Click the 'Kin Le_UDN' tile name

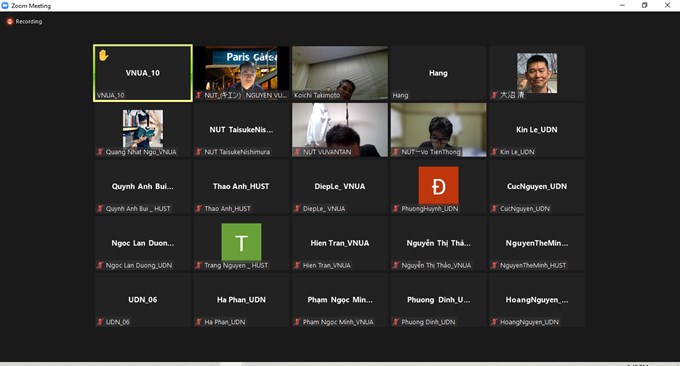537,130
